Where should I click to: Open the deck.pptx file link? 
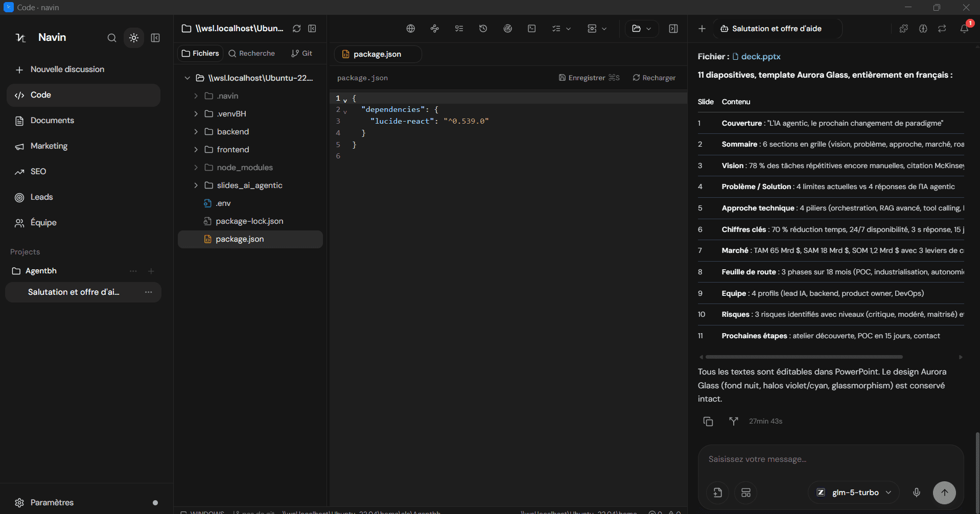pos(756,57)
